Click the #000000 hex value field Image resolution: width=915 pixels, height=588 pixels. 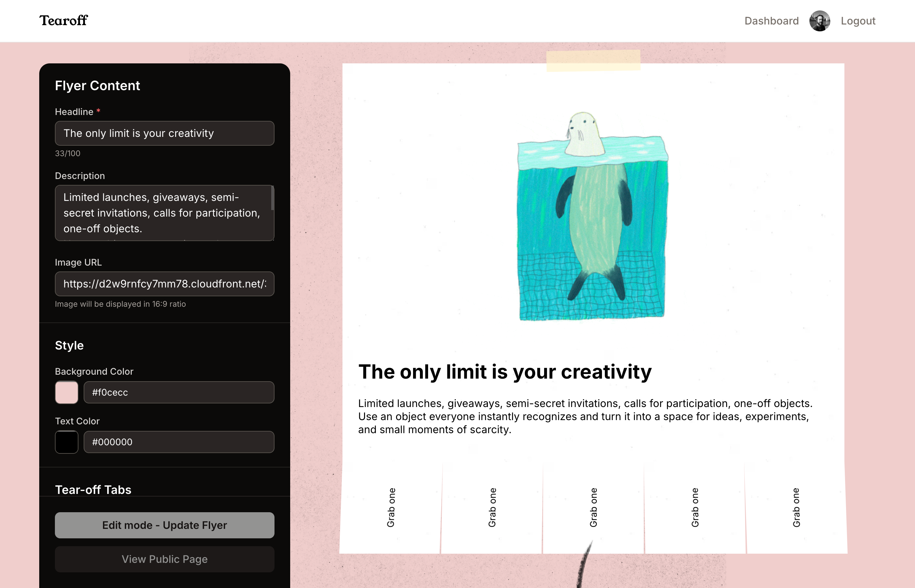(178, 442)
